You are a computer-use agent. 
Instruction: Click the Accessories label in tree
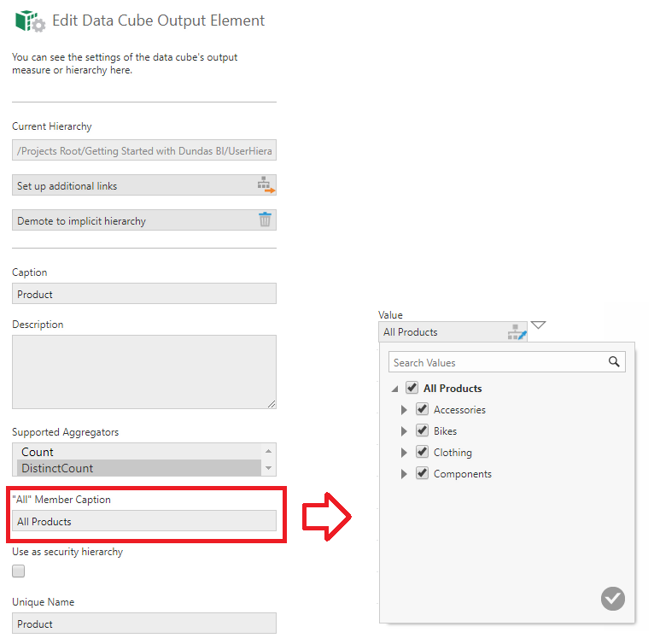[x=459, y=410]
